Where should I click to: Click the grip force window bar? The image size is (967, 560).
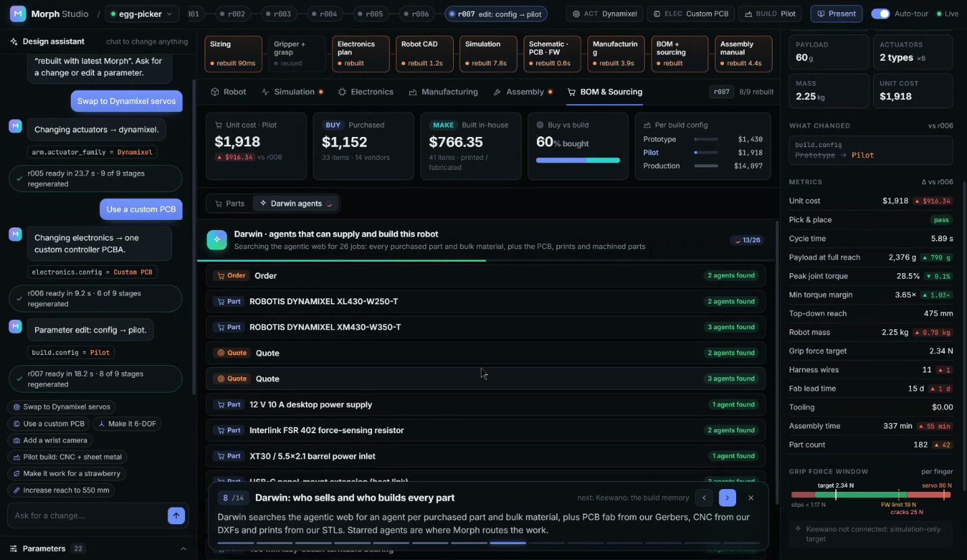click(x=871, y=495)
